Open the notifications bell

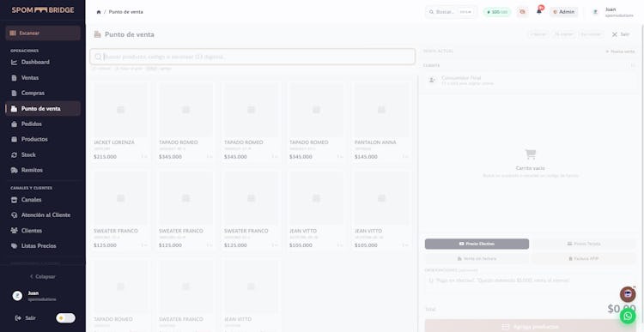[539, 11]
